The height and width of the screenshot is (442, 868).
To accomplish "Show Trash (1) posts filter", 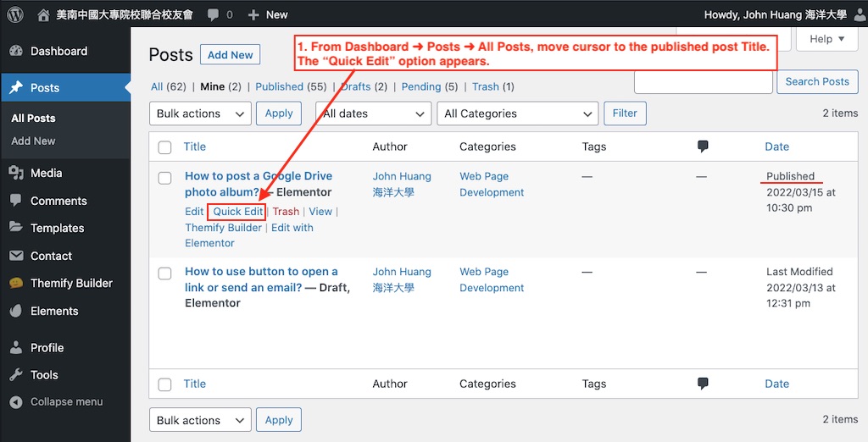I will 492,86.
